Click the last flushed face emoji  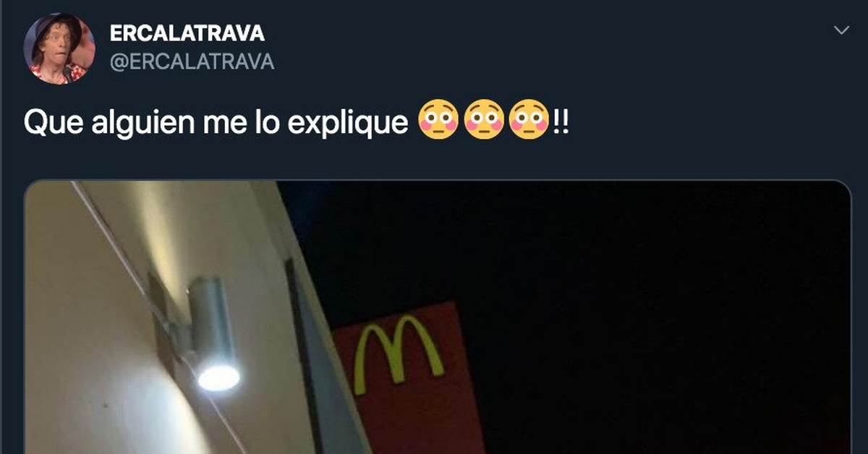pyautogui.click(x=529, y=121)
